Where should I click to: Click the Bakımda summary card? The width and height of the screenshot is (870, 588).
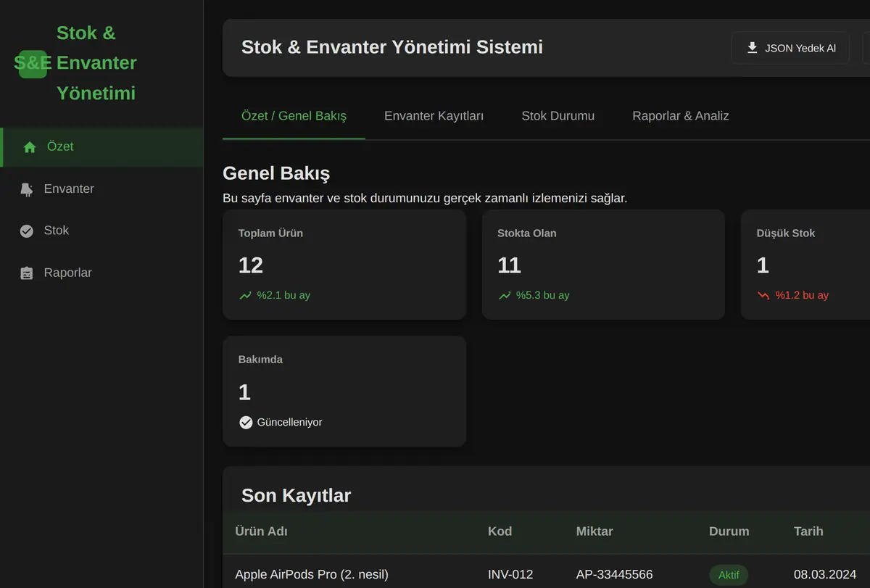344,391
